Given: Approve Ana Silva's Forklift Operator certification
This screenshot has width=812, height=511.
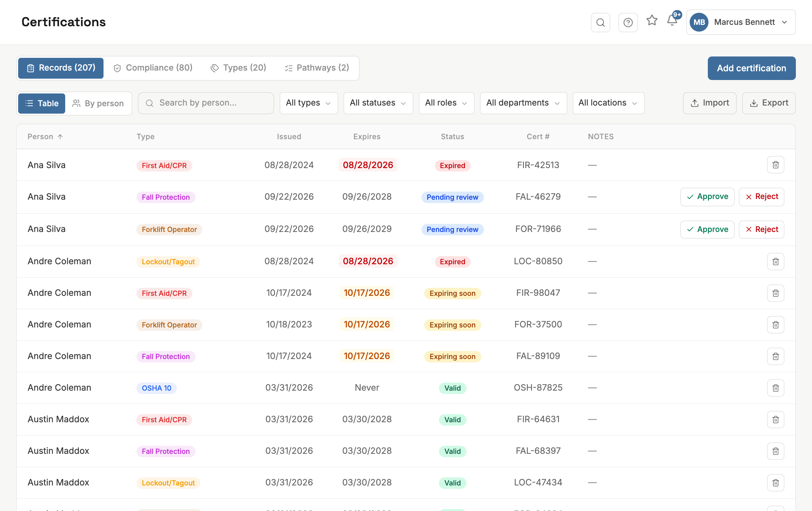Looking at the screenshot, I should (707, 229).
